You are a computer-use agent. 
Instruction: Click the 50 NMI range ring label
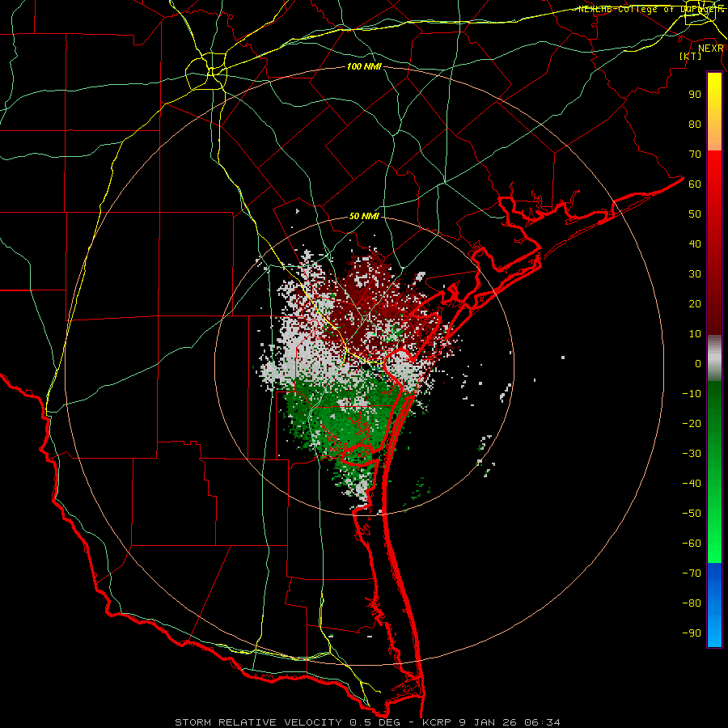pos(364,216)
